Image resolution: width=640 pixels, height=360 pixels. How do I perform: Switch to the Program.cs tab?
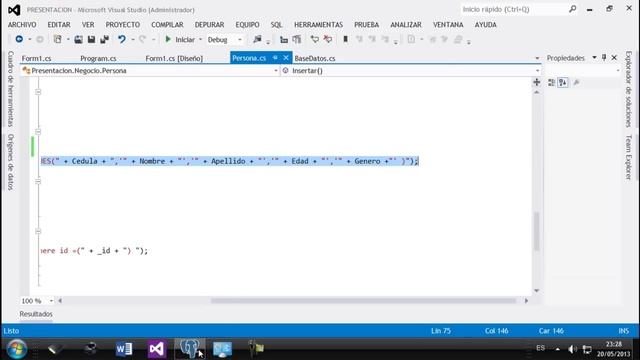point(98,58)
